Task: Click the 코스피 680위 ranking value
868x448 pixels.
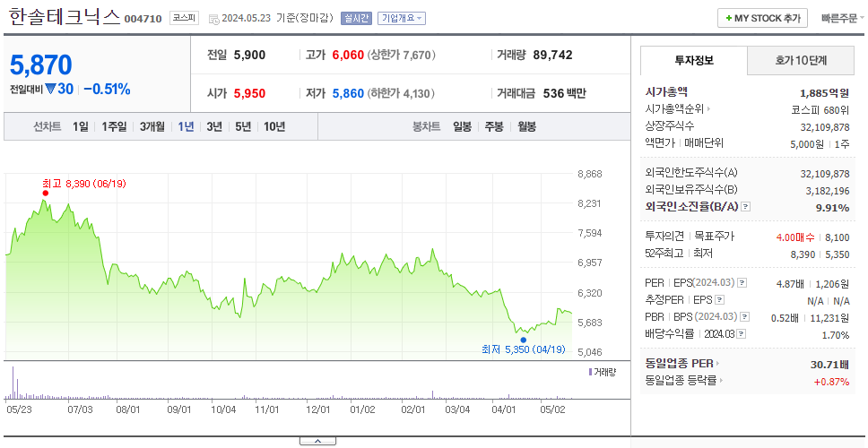Action: [x=820, y=110]
